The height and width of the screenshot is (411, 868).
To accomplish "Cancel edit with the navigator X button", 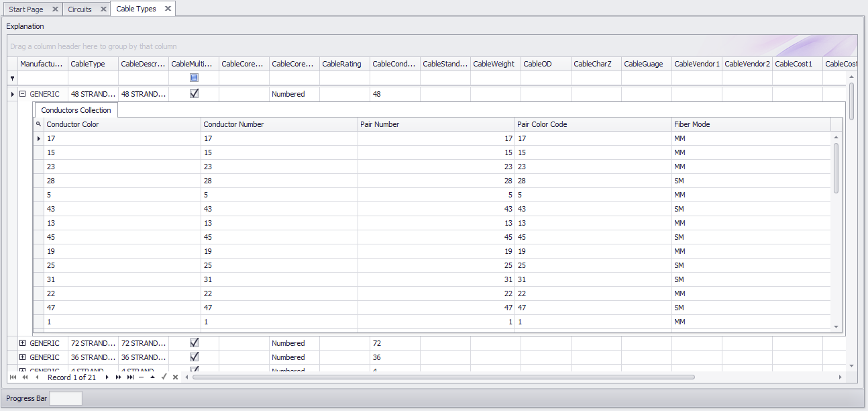I will 175,377.
